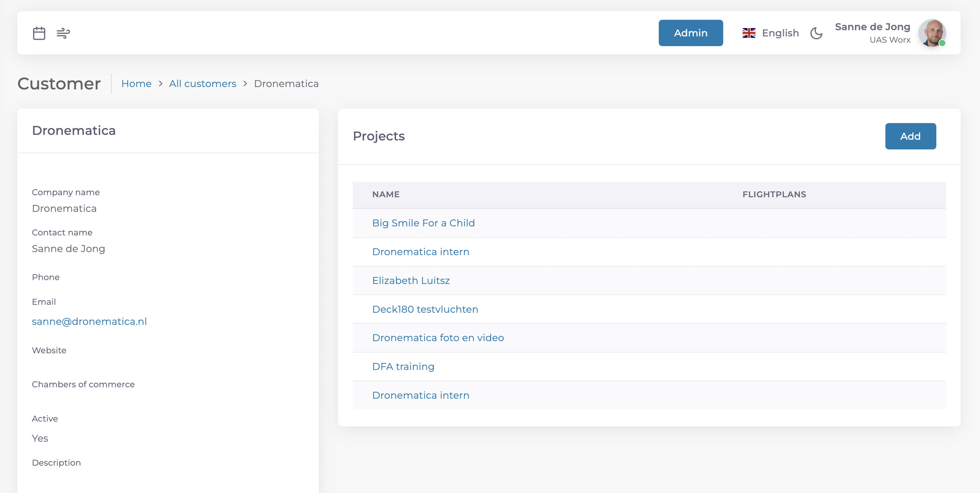
Task: Open Sanne de Jong profile avatar
Action: [932, 33]
